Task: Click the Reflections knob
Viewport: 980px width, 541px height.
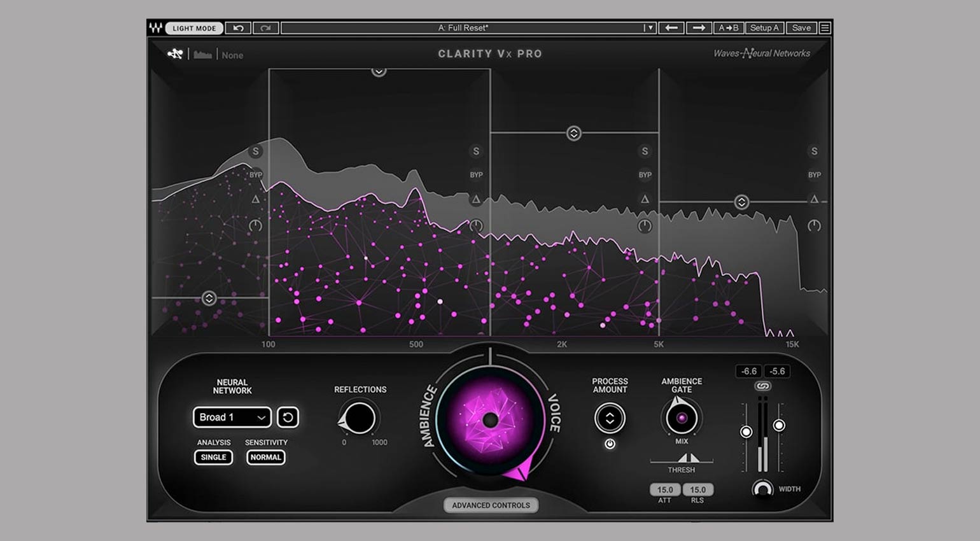Action: click(x=359, y=418)
